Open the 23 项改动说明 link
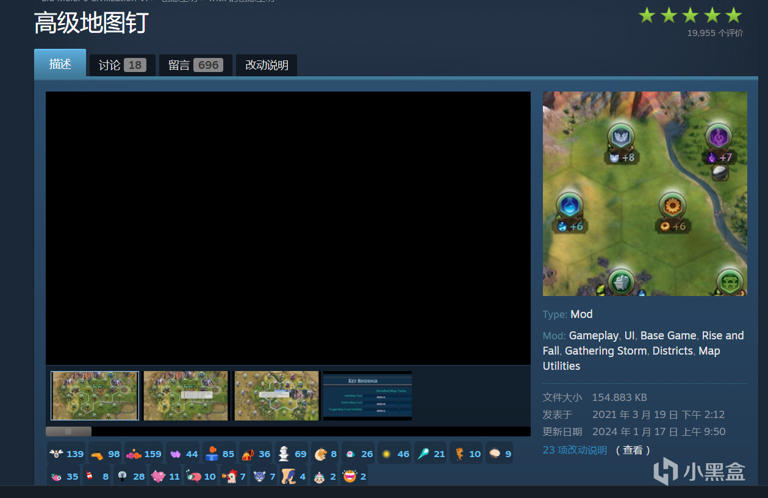This screenshot has height=498, width=768. click(x=575, y=450)
